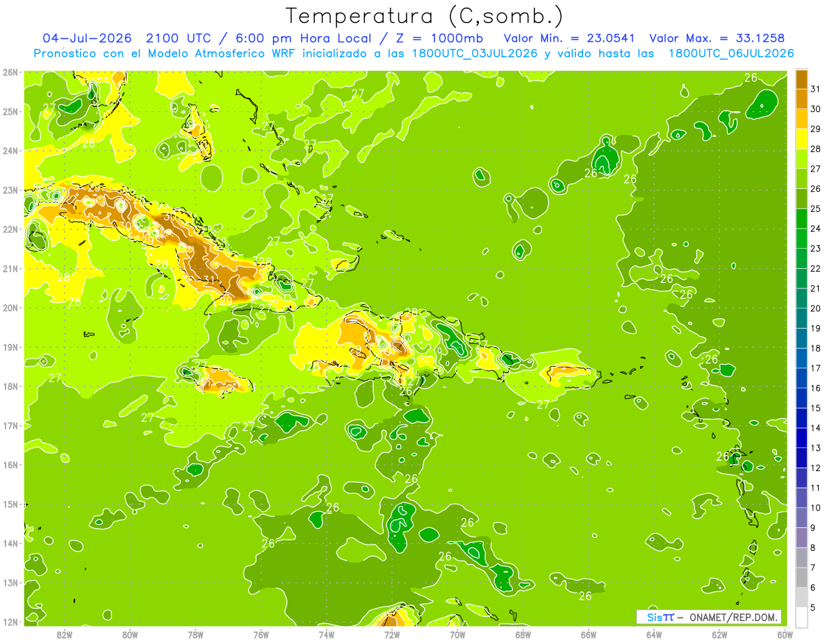Click the "82W" longitude axis label
This screenshot has height=644, width=834.
(x=65, y=635)
